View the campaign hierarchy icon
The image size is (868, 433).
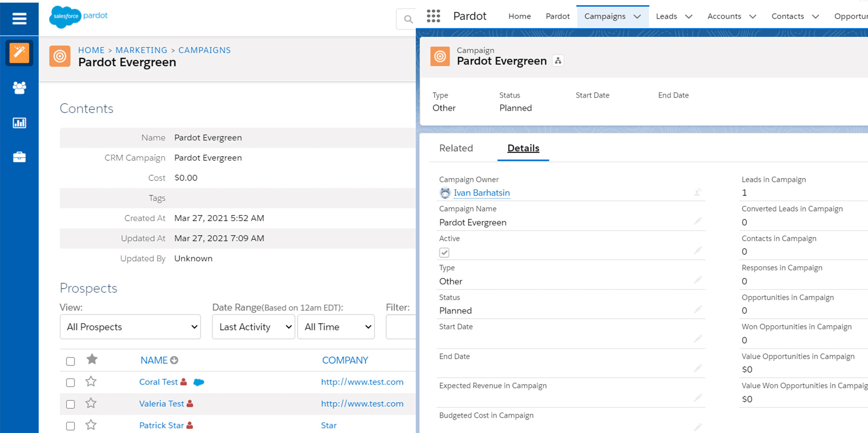pyautogui.click(x=558, y=61)
